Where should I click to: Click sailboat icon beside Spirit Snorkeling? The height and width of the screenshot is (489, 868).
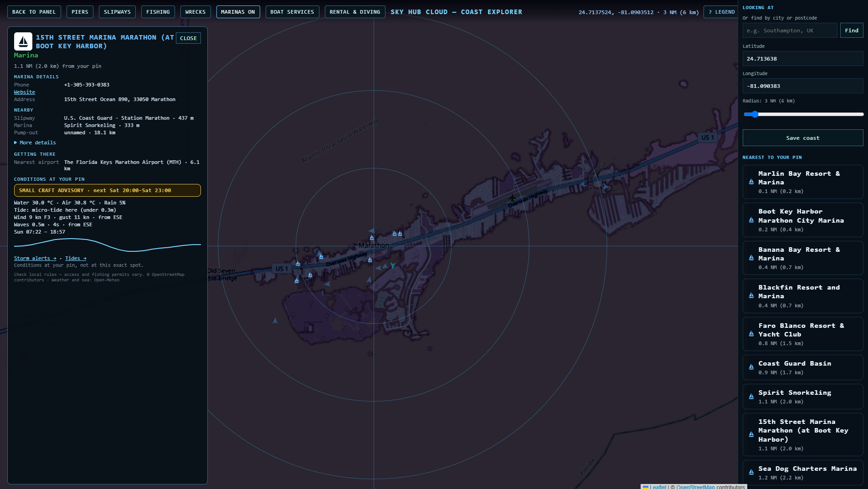(751, 397)
